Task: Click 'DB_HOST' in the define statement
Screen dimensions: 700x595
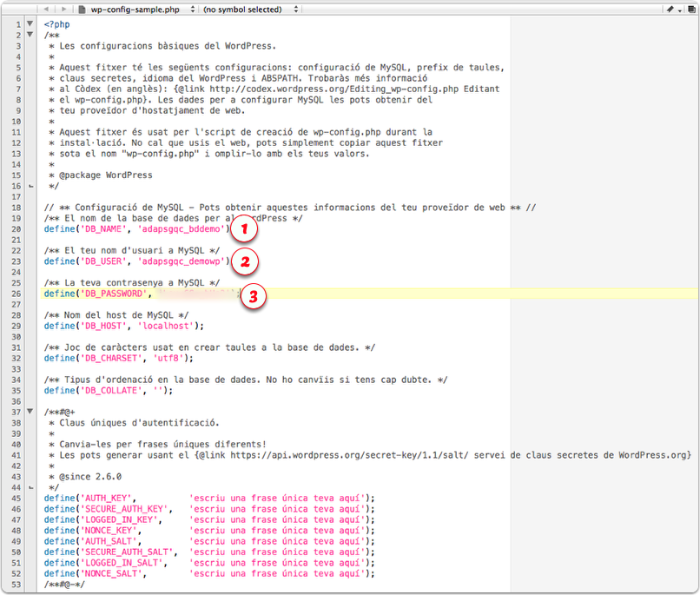Action: point(103,326)
